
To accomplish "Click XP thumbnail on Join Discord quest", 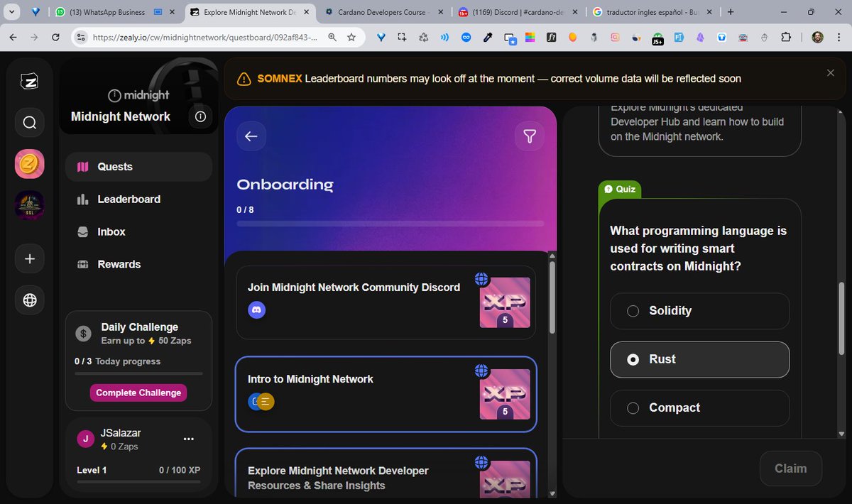I will [505, 302].
